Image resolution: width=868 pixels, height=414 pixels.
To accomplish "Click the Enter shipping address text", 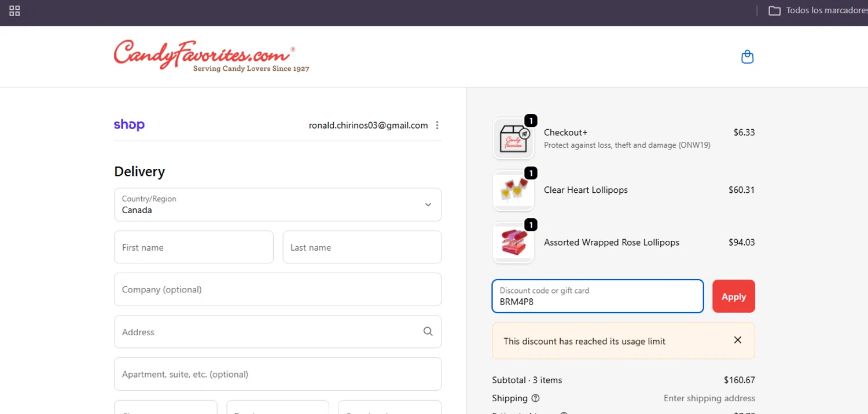I will click(x=709, y=398).
